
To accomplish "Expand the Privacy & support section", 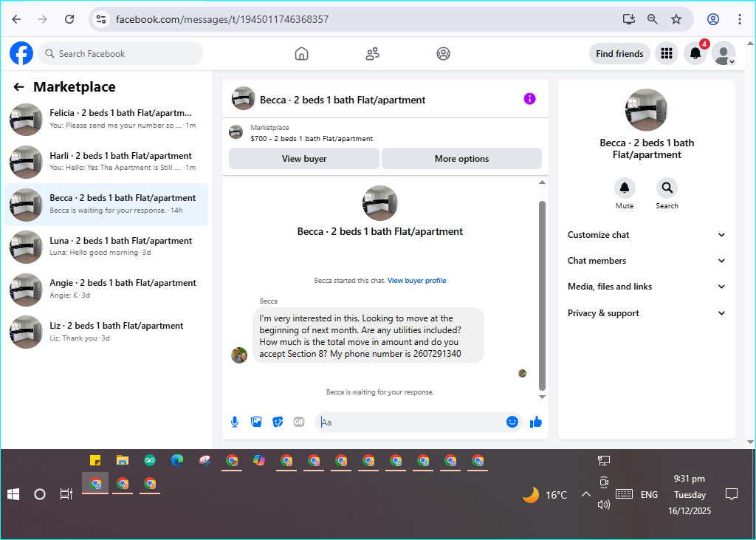I will (x=647, y=313).
